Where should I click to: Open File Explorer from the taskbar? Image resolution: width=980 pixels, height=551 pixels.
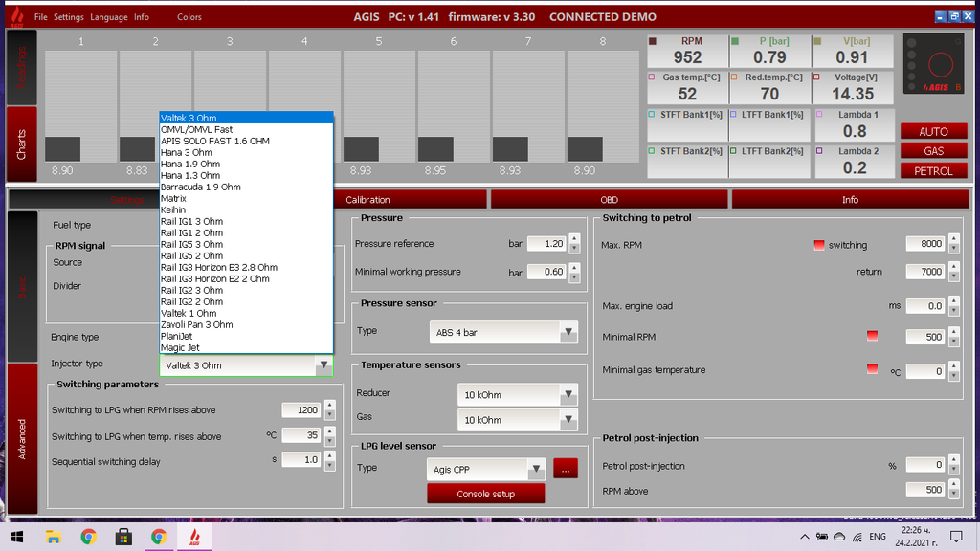point(54,537)
